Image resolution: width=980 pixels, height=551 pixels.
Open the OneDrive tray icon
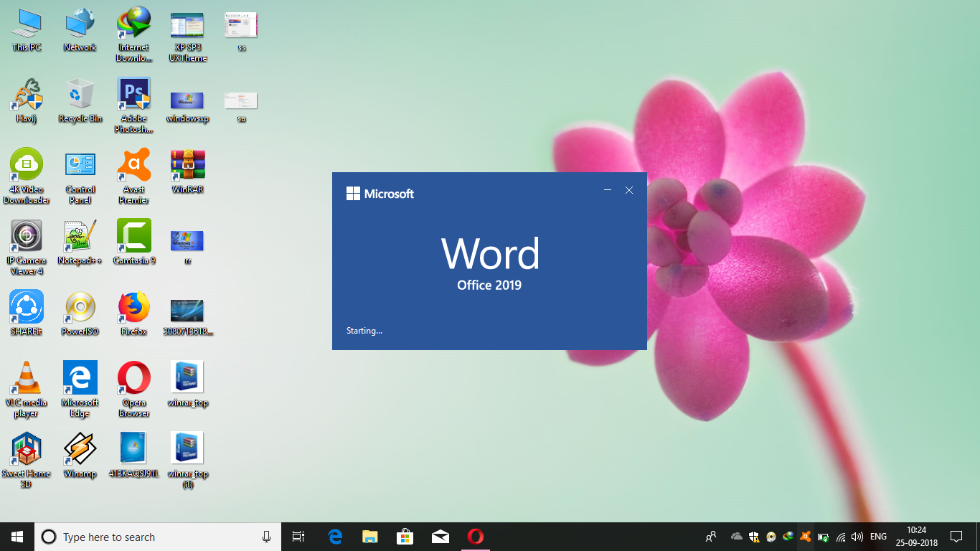[737, 537]
